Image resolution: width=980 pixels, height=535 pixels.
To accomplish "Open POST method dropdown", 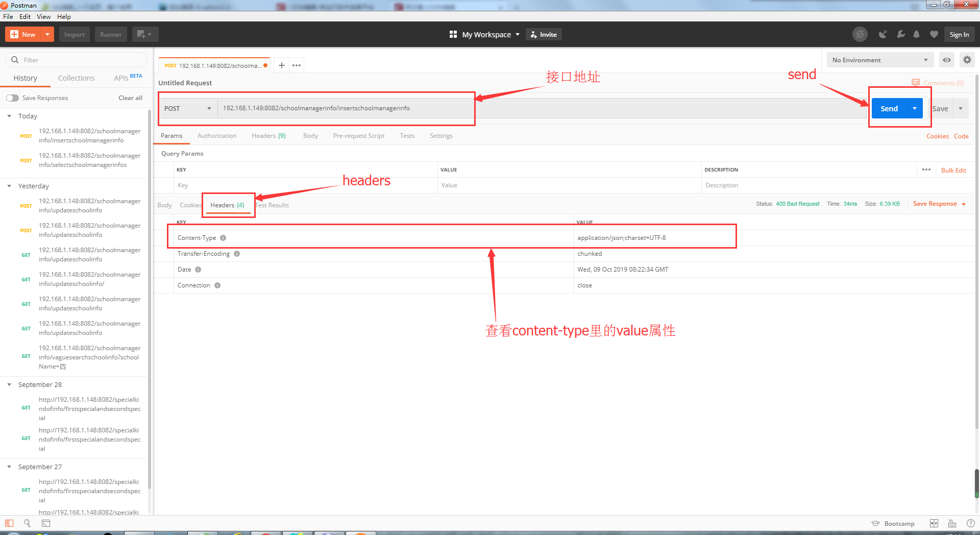I will [187, 108].
